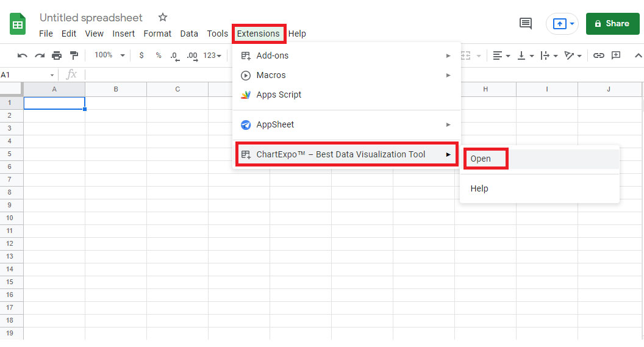
Task: Decrease decimal places
Action: click(174, 56)
